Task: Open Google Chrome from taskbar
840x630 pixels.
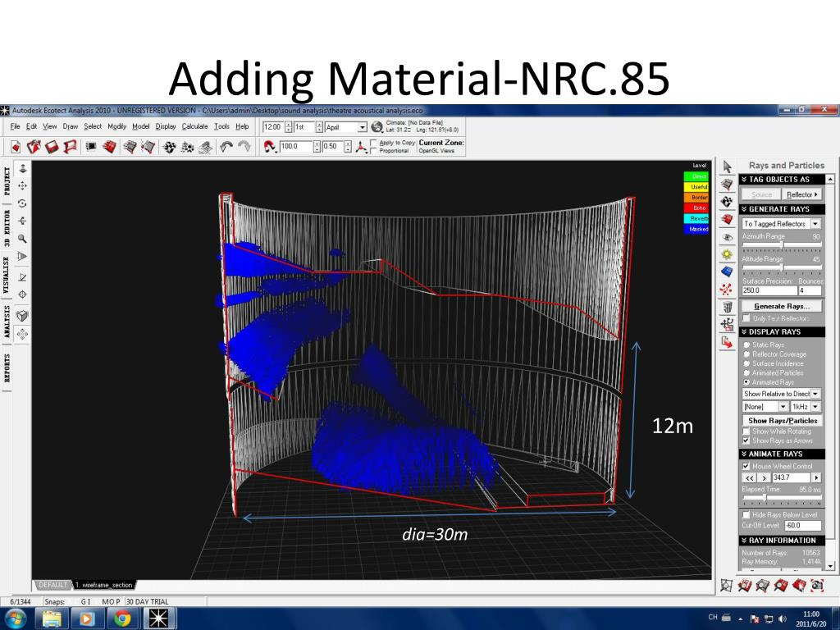Action: point(122,619)
